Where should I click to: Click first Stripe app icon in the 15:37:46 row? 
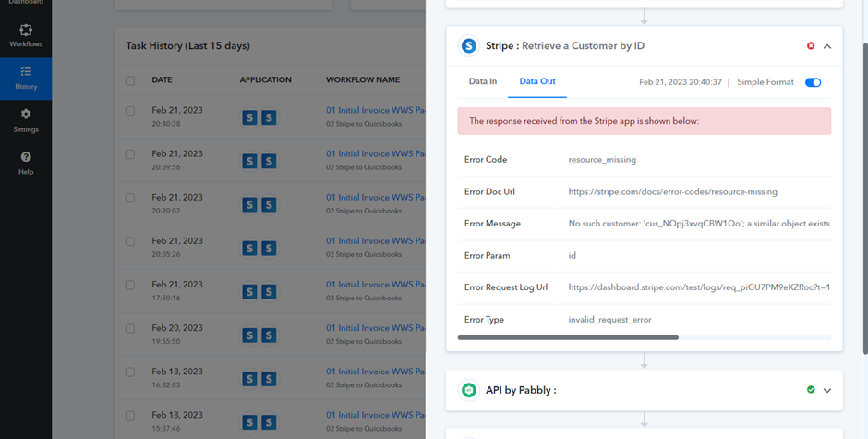(249, 422)
